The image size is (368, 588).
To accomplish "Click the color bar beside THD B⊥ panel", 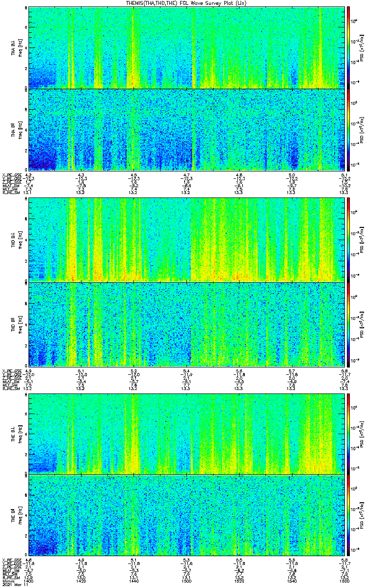I will click(348, 240).
